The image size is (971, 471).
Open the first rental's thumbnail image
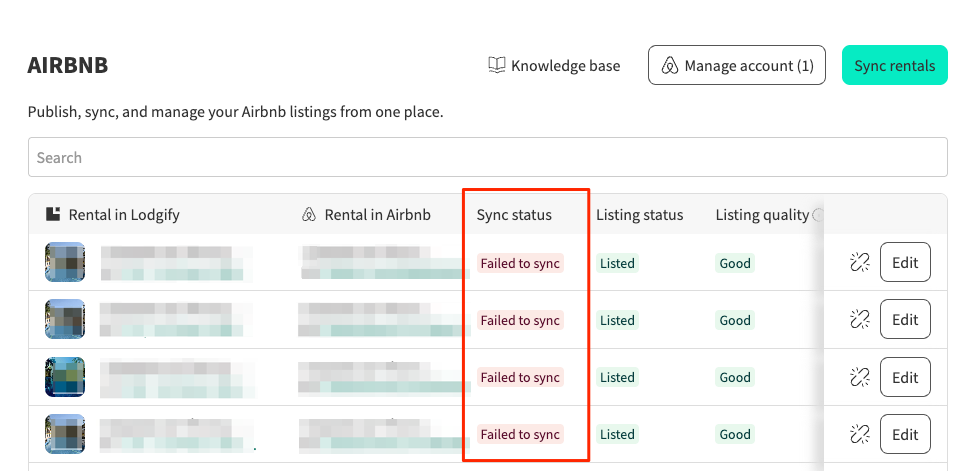point(65,262)
